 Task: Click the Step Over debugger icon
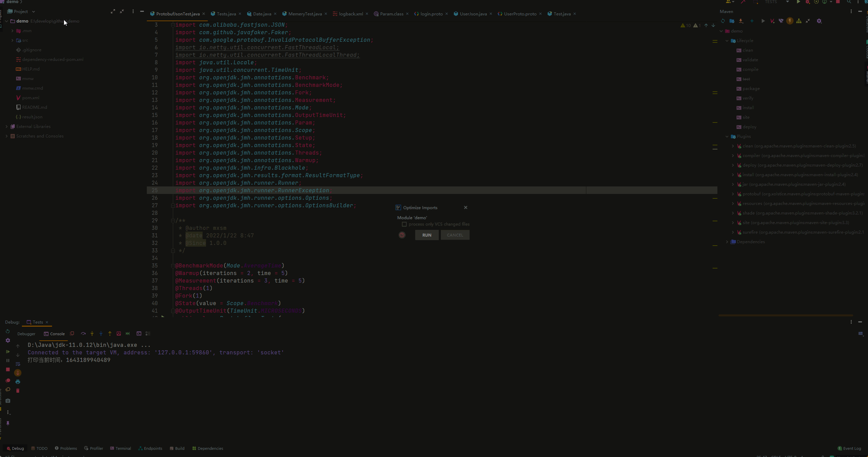pyautogui.click(x=83, y=334)
